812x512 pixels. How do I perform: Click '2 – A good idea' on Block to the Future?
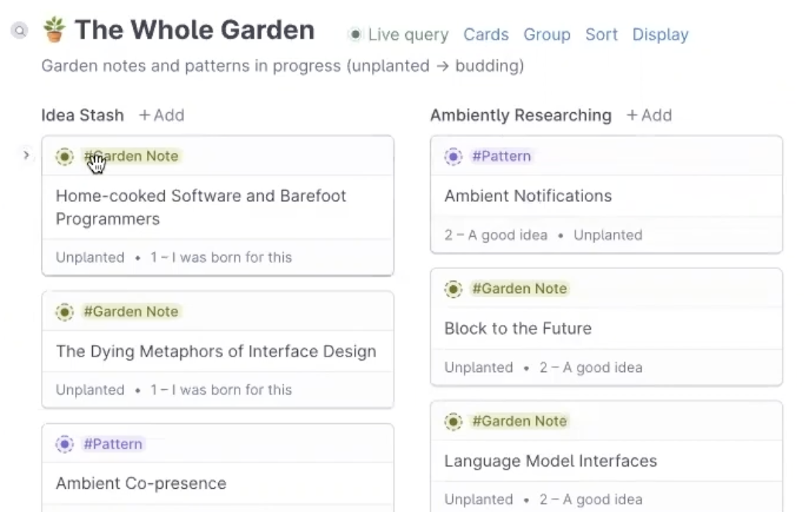click(591, 367)
